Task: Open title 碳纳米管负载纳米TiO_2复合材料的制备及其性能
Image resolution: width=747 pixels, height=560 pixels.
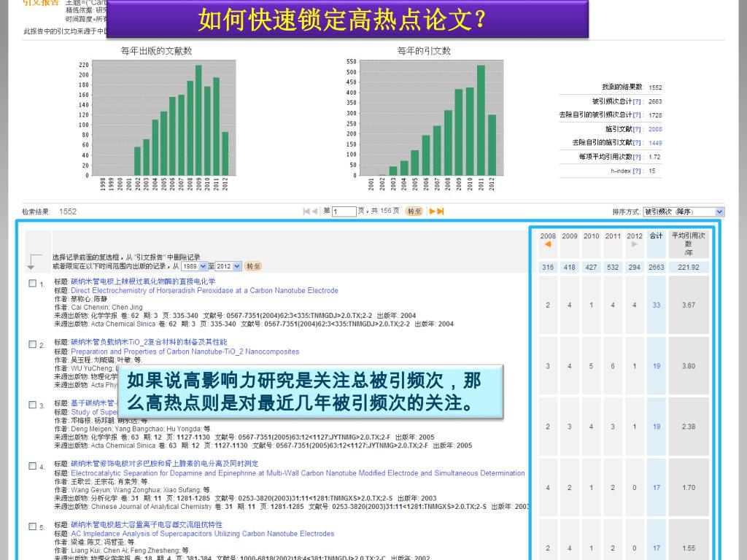Action: click(149, 342)
